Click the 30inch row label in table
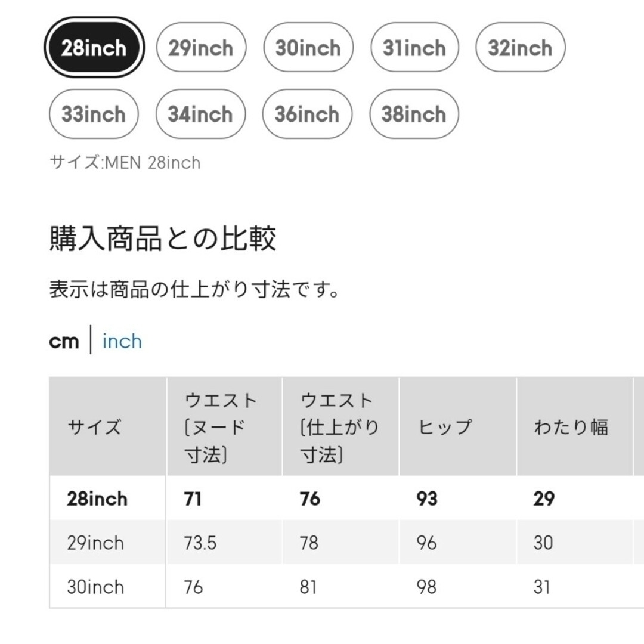644x644 pixels. [95, 587]
